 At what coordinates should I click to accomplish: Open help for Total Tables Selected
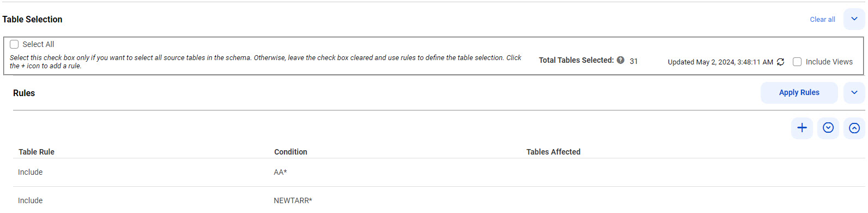tap(620, 60)
